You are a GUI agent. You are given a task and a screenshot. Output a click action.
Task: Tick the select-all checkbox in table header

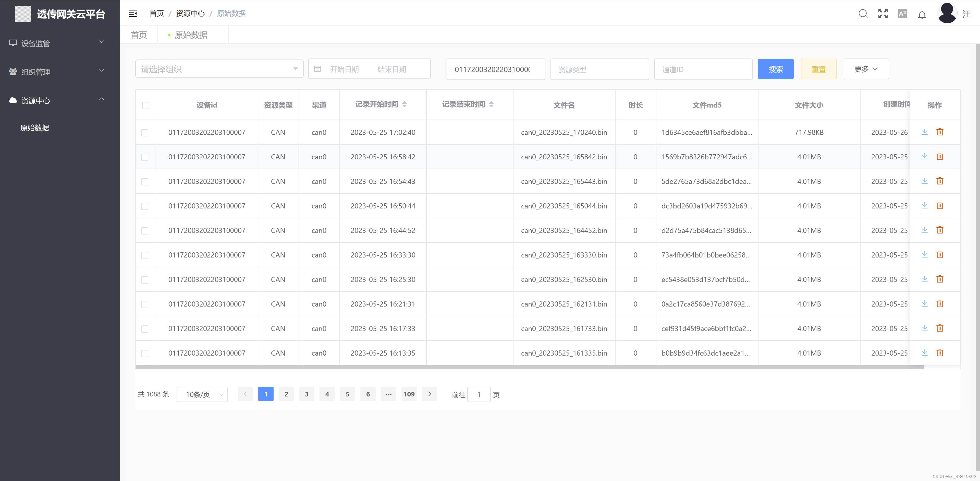pos(146,105)
